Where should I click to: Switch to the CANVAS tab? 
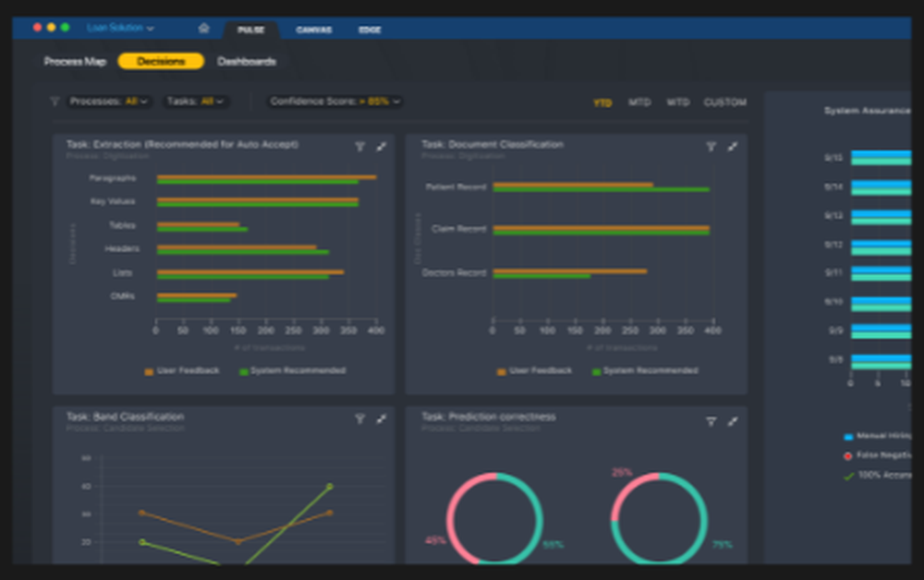[314, 30]
